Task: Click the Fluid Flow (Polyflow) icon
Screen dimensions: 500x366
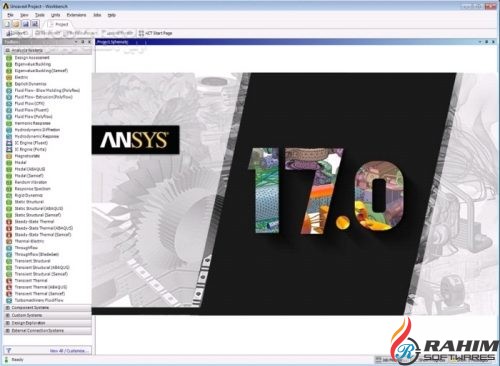Action: (9, 117)
